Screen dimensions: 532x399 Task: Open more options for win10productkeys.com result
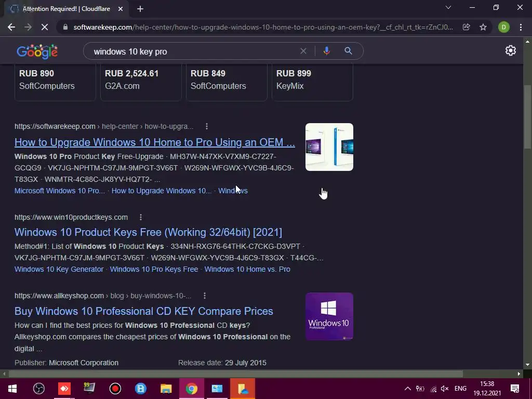tap(141, 217)
